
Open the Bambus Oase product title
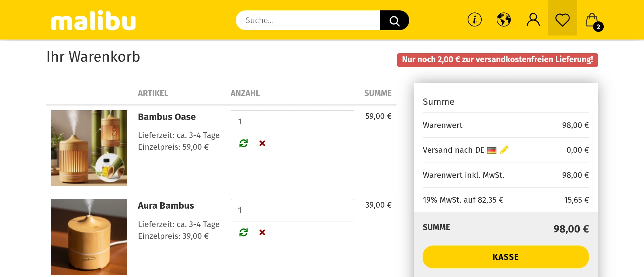pos(167,117)
